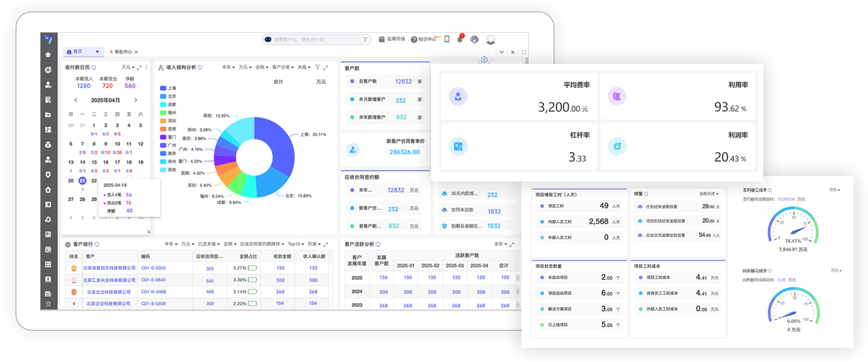Switch to the 审批中心 tab
The width and height of the screenshot is (868, 362).
(x=123, y=52)
